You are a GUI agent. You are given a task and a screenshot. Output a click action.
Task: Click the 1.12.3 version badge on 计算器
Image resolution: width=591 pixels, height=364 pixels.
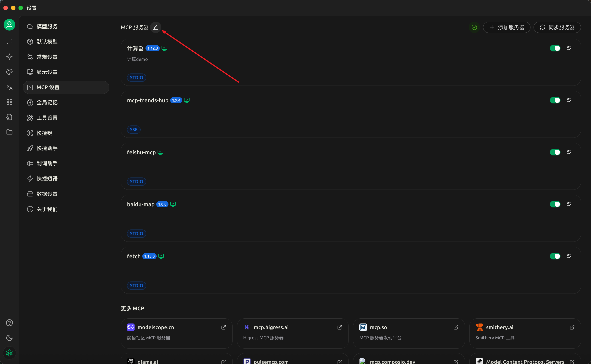tap(153, 48)
